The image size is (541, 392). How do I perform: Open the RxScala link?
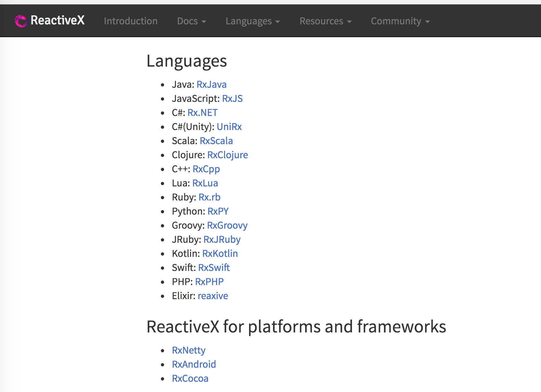216,141
